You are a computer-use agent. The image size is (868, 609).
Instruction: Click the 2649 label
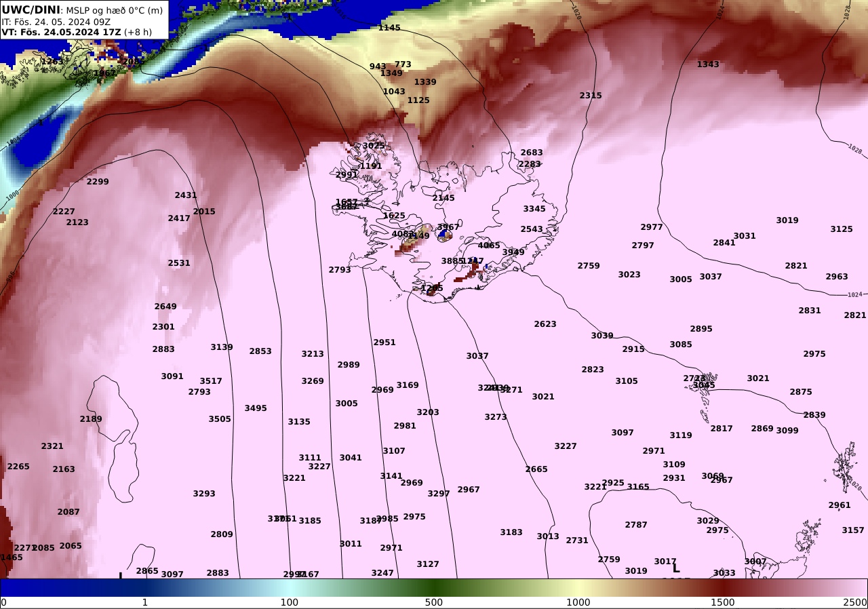(165, 307)
